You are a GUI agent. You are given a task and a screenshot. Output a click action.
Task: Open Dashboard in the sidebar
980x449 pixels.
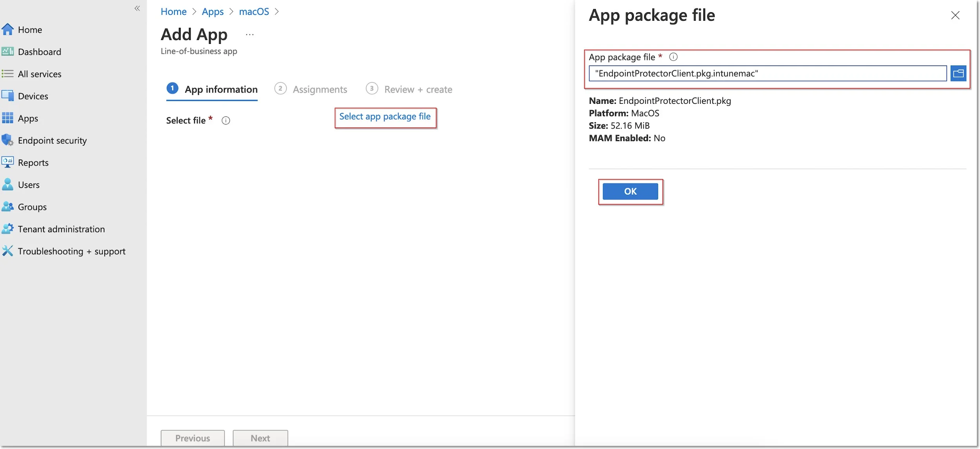[x=39, y=51]
